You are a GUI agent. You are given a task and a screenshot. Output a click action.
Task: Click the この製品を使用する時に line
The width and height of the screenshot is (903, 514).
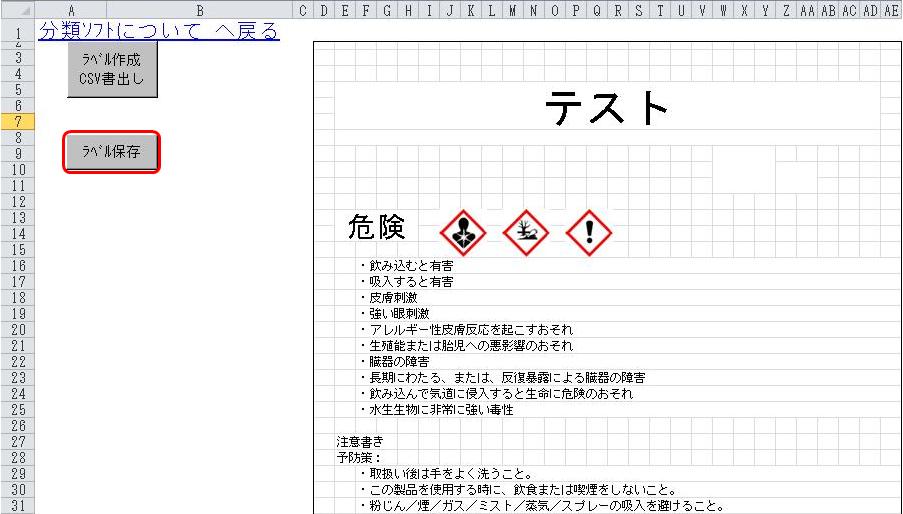pos(518,490)
